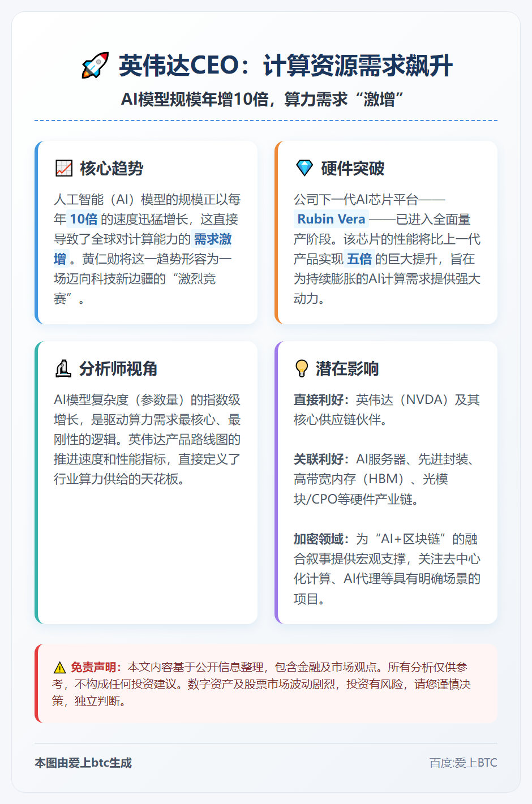Click the line 行业算力供给的天花板
The width and height of the screenshot is (532, 804).
(119, 479)
